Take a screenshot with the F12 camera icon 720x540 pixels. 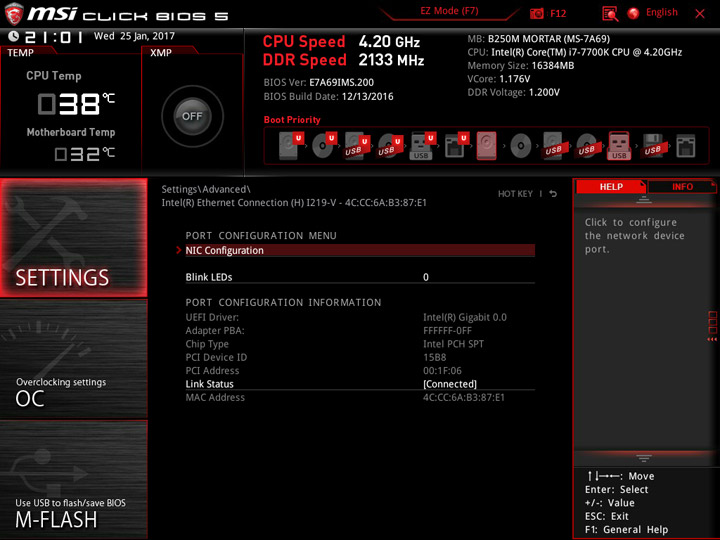click(537, 13)
